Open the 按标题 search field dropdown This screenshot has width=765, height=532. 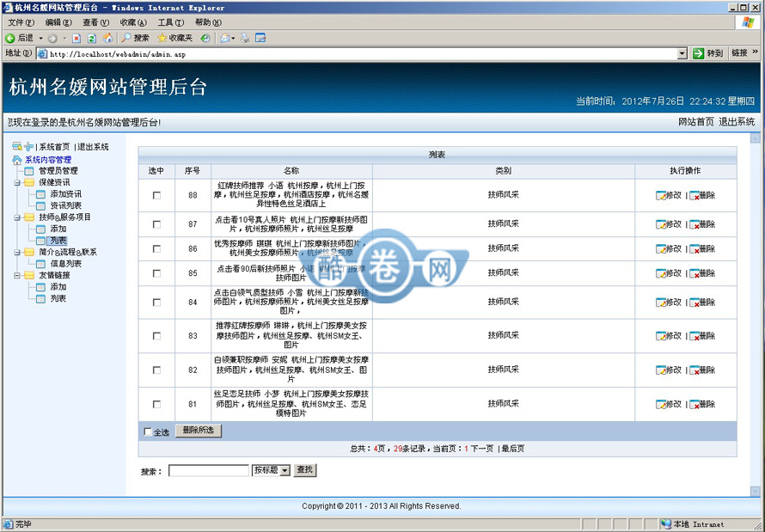click(x=285, y=470)
